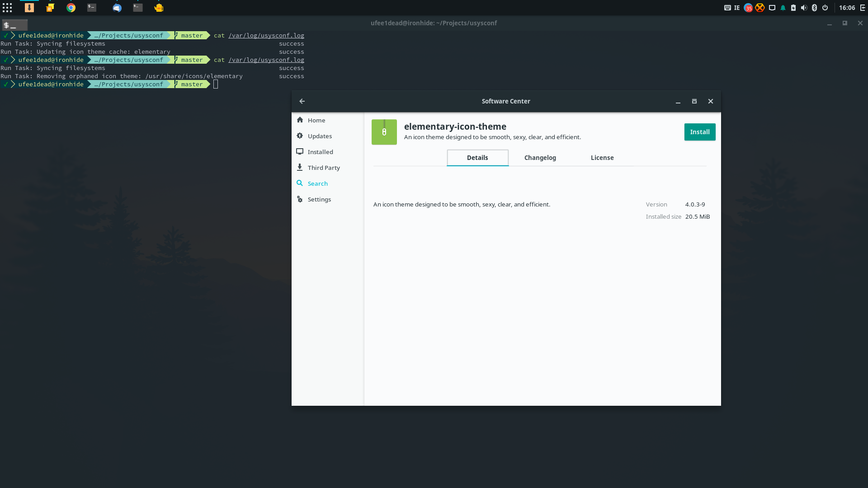Minimize the Software Center window
The width and height of the screenshot is (868, 488).
pyautogui.click(x=678, y=102)
